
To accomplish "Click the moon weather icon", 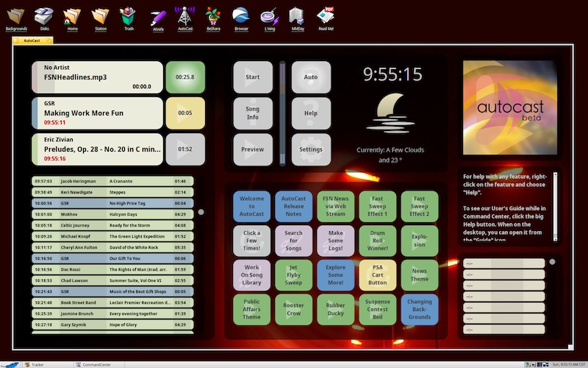I will coord(390,113).
